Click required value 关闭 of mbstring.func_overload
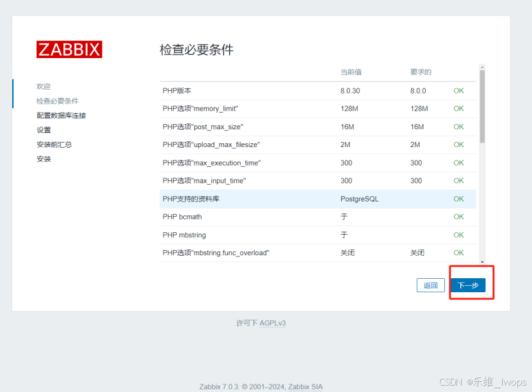 tap(417, 253)
